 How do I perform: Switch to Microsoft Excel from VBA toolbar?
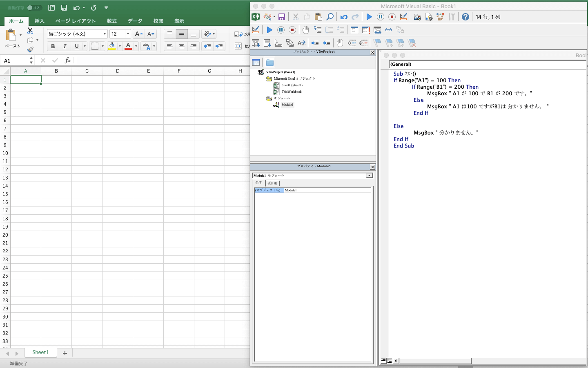point(256,17)
